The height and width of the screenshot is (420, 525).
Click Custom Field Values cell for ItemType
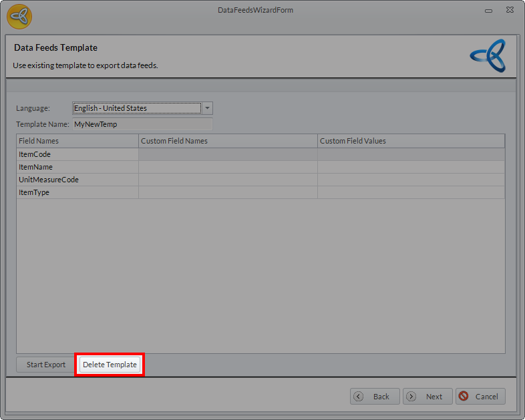click(410, 192)
